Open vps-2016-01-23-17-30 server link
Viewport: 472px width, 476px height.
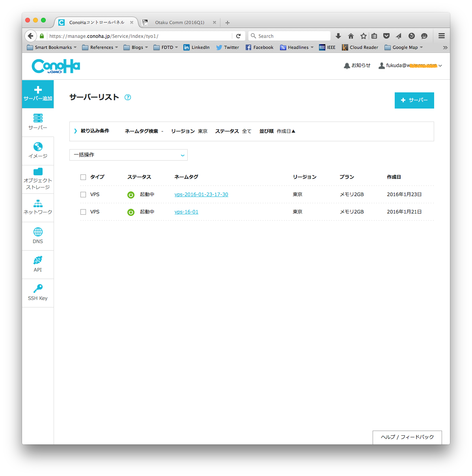(201, 195)
